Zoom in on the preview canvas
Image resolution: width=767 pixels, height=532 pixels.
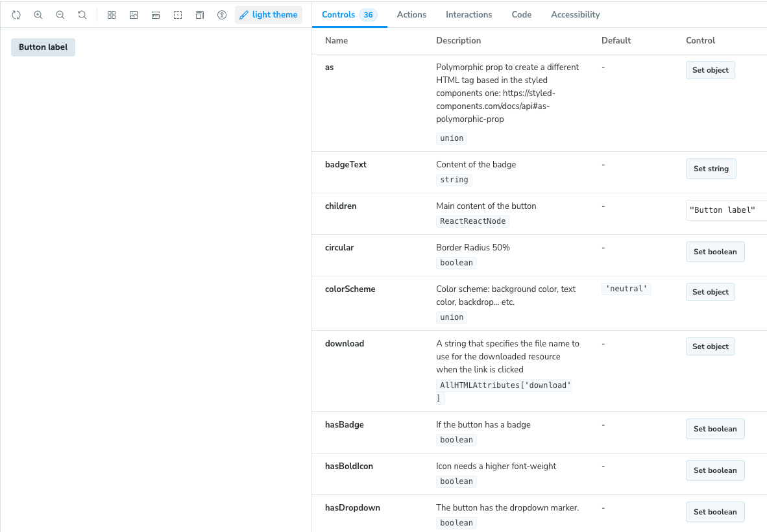(x=38, y=15)
